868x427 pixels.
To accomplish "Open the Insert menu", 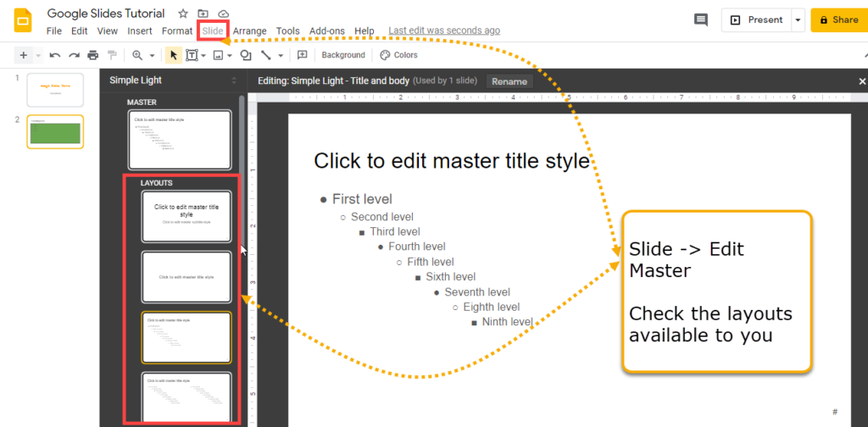I will click(140, 31).
